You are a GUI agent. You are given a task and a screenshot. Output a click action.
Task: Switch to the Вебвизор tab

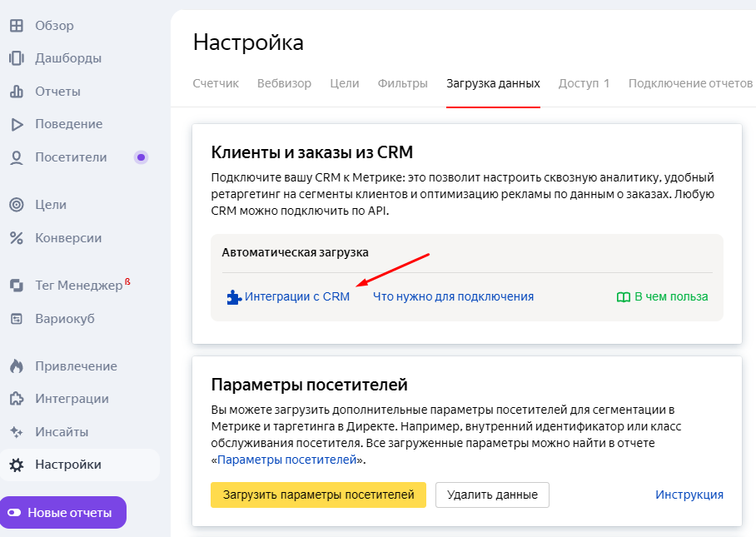[284, 83]
